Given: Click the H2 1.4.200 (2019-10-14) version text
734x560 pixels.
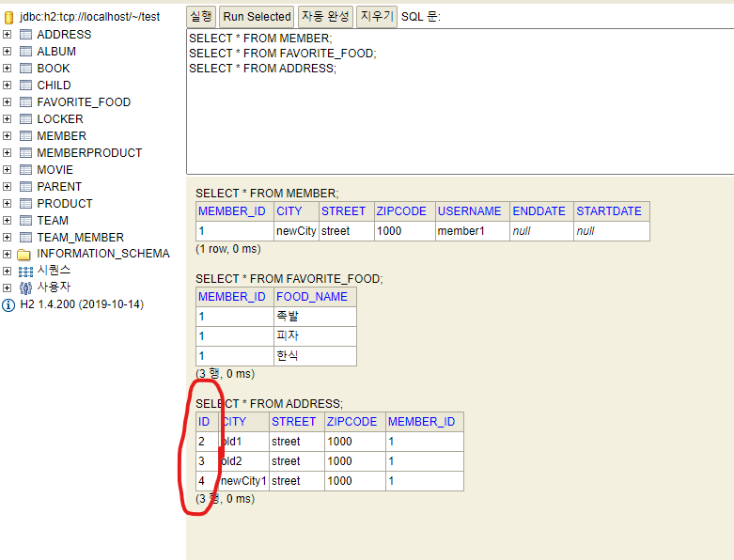Looking at the screenshot, I should (x=82, y=304).
